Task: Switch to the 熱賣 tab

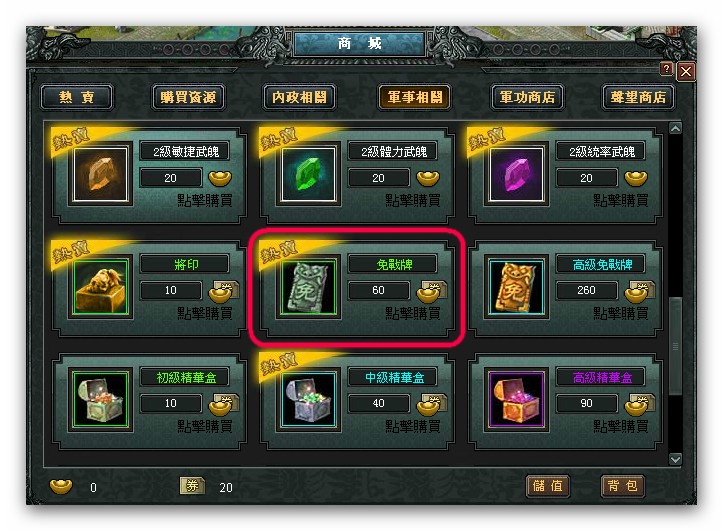Action: 77,97
